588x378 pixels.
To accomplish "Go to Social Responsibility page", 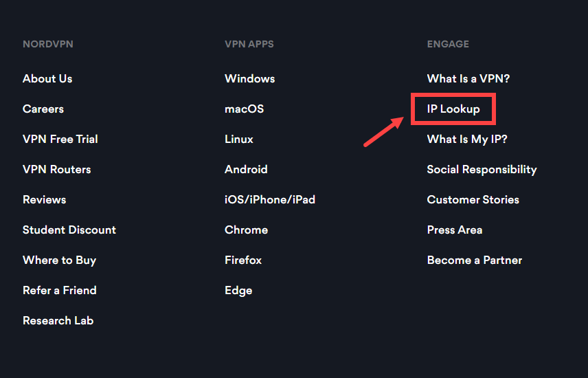I will (482, 170).
